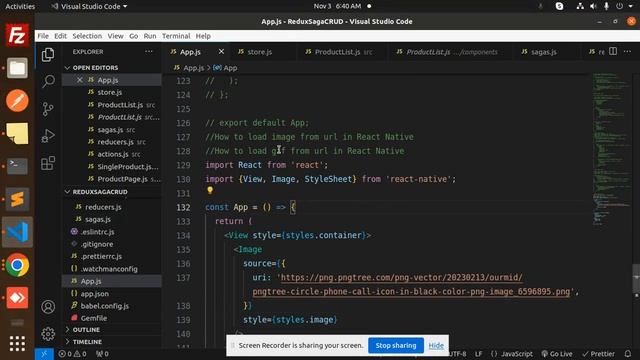Open the system power menu arrow
Viewport: 640px width, 360px height.
coord(631,6)
